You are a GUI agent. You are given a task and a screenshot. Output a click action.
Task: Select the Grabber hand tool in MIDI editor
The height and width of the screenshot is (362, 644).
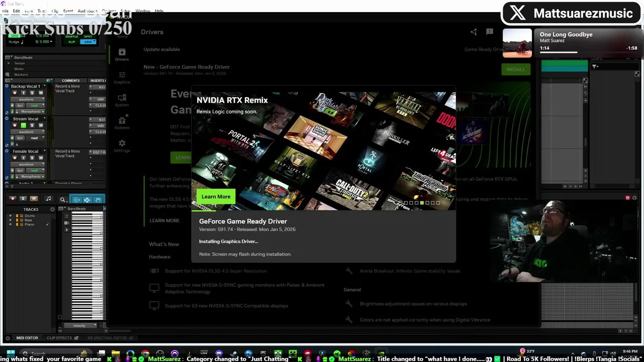tap(98, 200)
